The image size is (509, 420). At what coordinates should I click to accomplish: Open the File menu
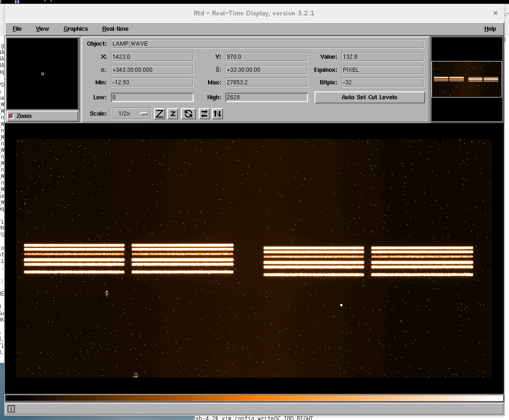pyautogui.click(x=17, y=29)
